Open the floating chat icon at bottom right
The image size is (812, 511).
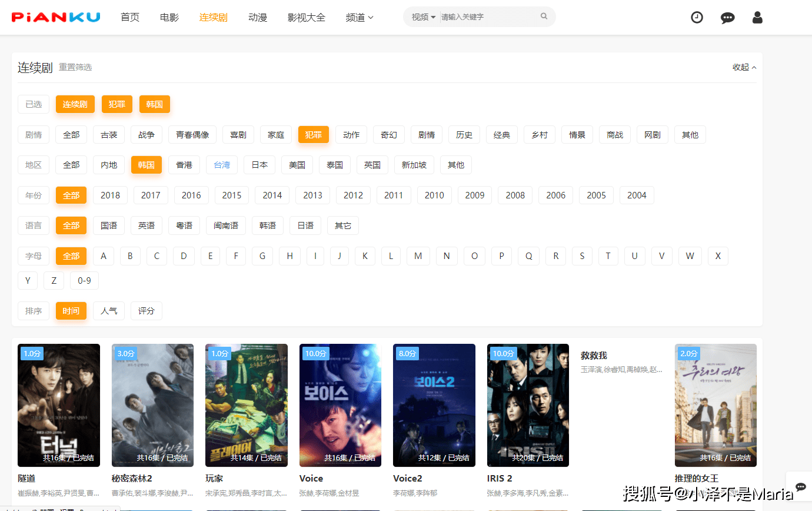point(800,487)
